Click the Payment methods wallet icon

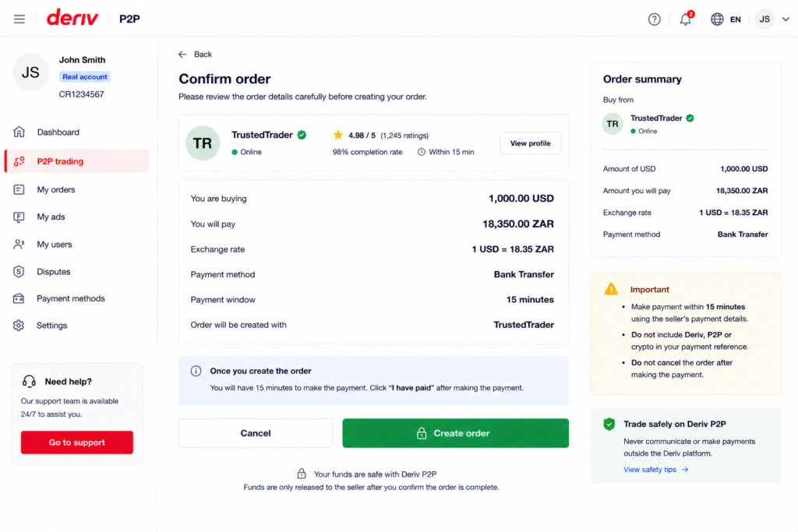point(19,298)
